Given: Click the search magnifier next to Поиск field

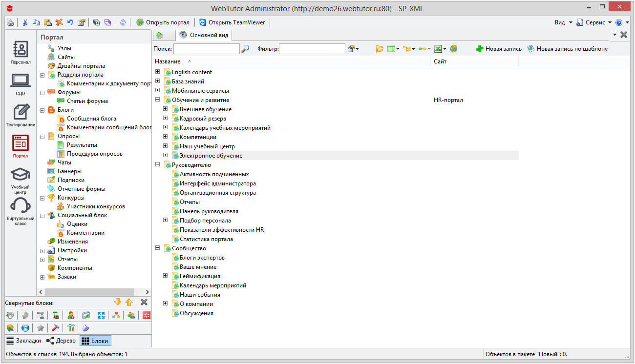Looking at the screenshot, I should coord(245,49).
